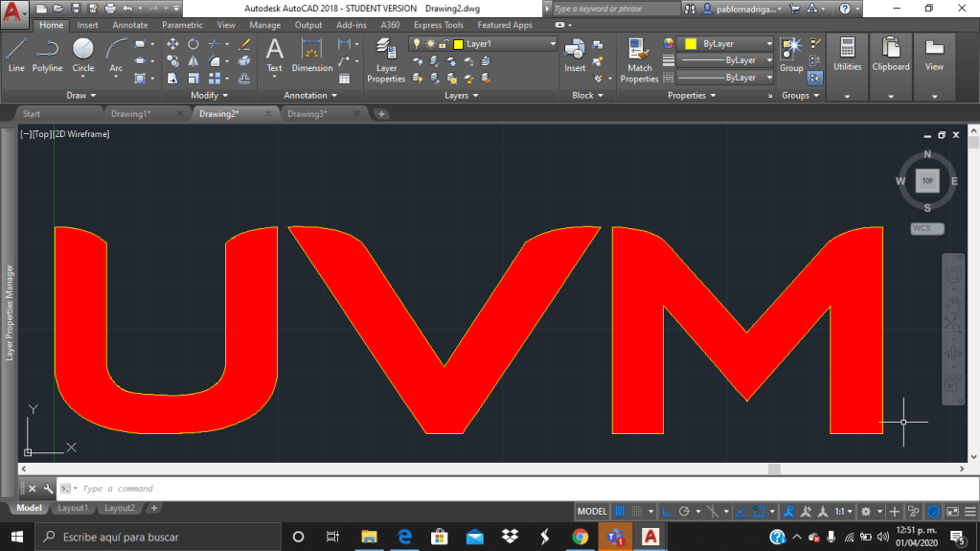
Task: Select the Line drawing tool
Action: (x=16, y=56)
